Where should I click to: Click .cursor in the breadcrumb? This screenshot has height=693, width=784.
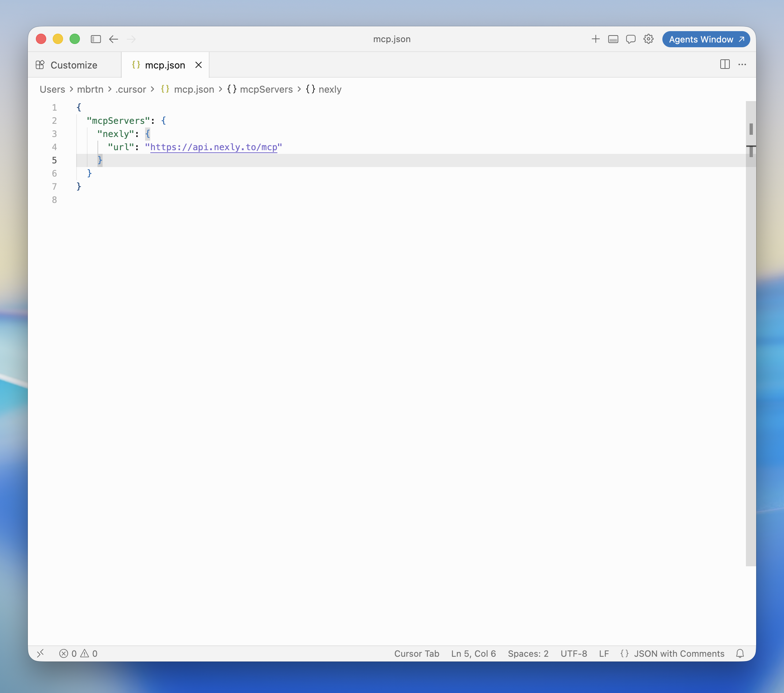[131, 89]
